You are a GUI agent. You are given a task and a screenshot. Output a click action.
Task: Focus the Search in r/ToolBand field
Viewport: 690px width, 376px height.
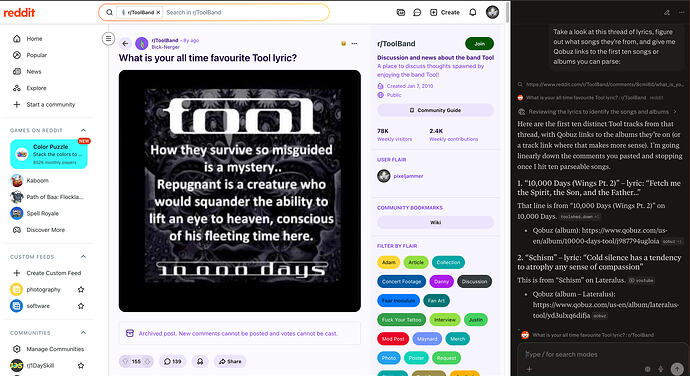point(245,12)
